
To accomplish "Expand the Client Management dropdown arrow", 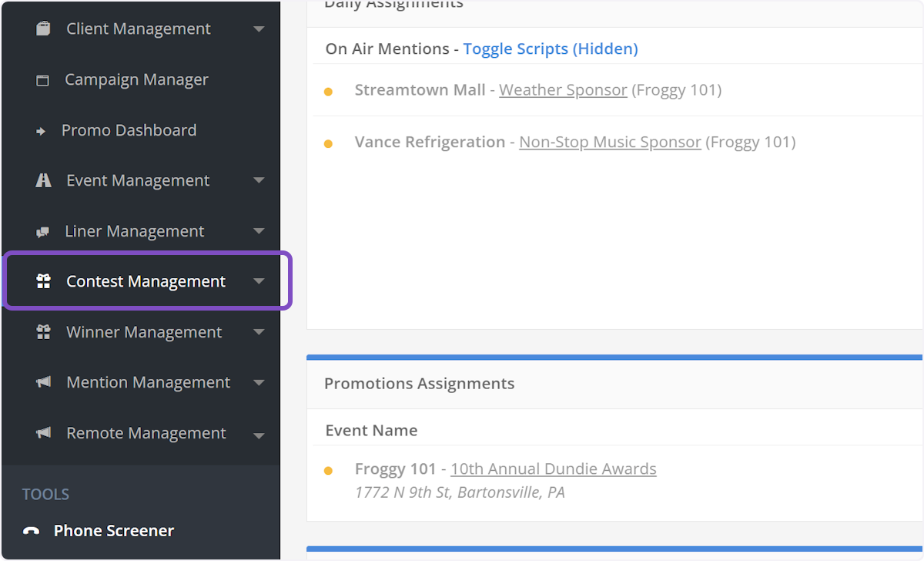I will pos(259,29).
